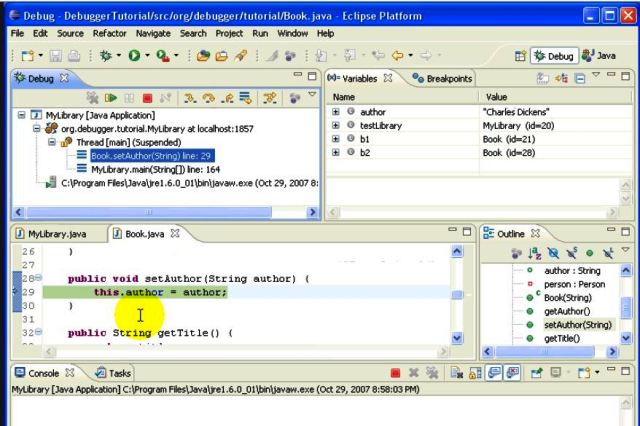Click the Step Over icon
This screenshot has width=640, height=426.
tap(209, 98)
